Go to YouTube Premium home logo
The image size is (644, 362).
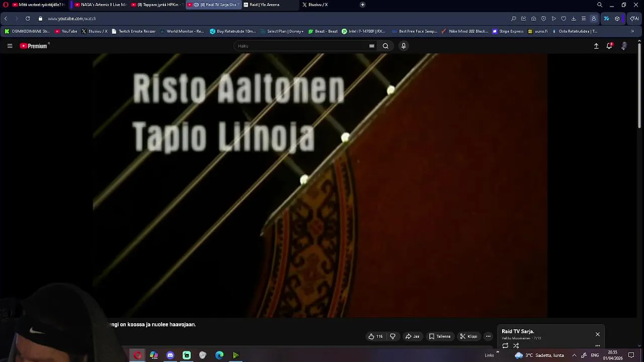[35, 46]
